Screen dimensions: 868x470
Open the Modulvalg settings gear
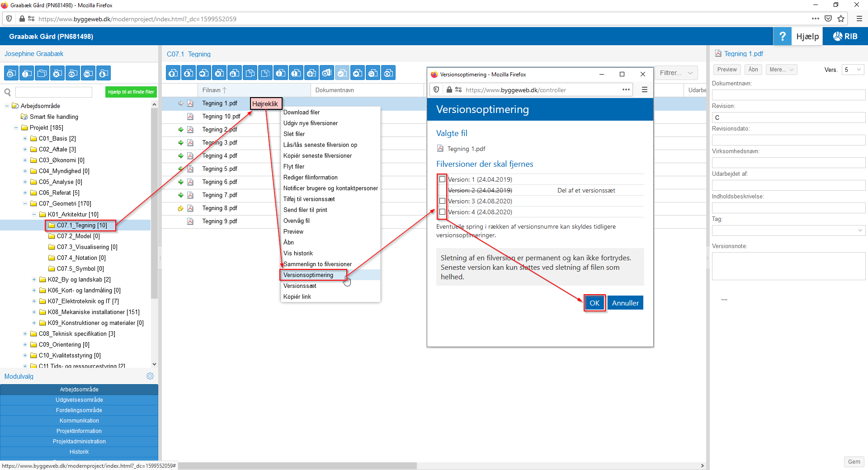pos(150,376)
